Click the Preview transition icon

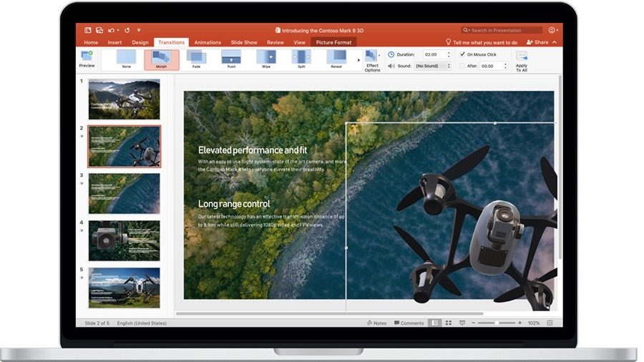click(87, 59)
